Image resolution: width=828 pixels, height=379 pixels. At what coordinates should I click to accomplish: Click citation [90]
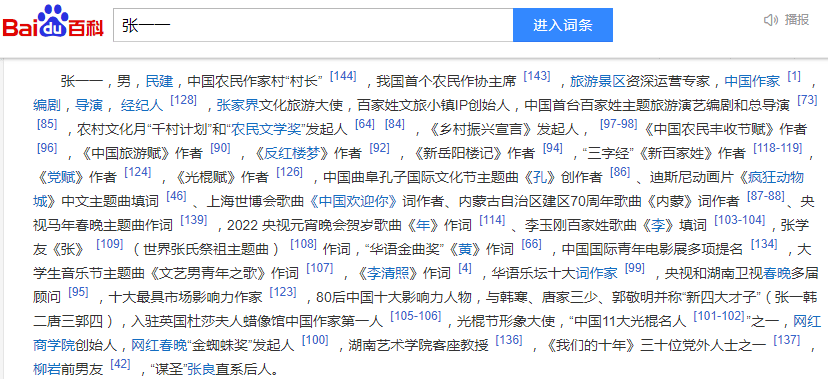click(221, 148)
